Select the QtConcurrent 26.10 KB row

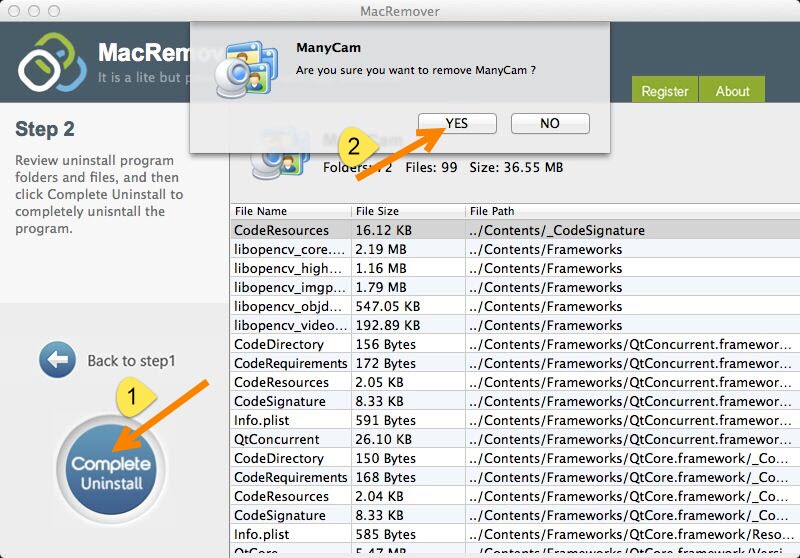(x=515, y=439)
